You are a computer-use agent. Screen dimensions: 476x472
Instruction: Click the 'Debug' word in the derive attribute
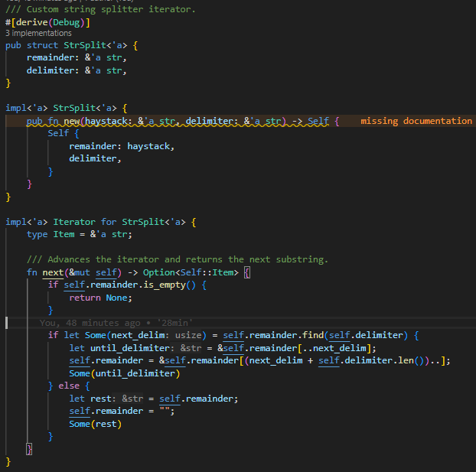click(x=66, y=22)
